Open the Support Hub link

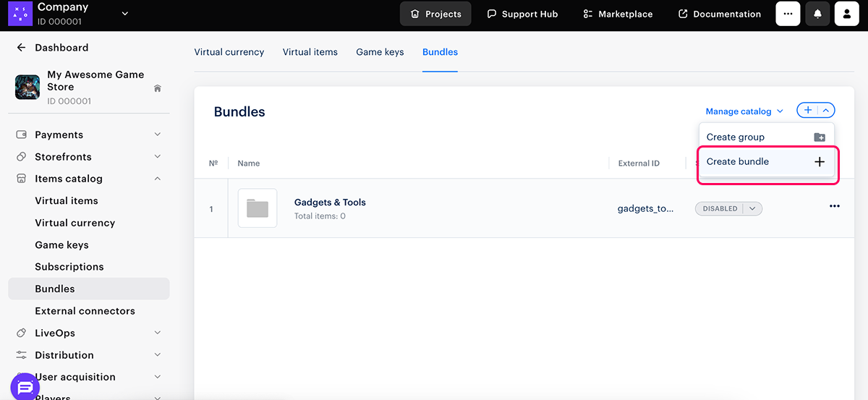(522, 14)
